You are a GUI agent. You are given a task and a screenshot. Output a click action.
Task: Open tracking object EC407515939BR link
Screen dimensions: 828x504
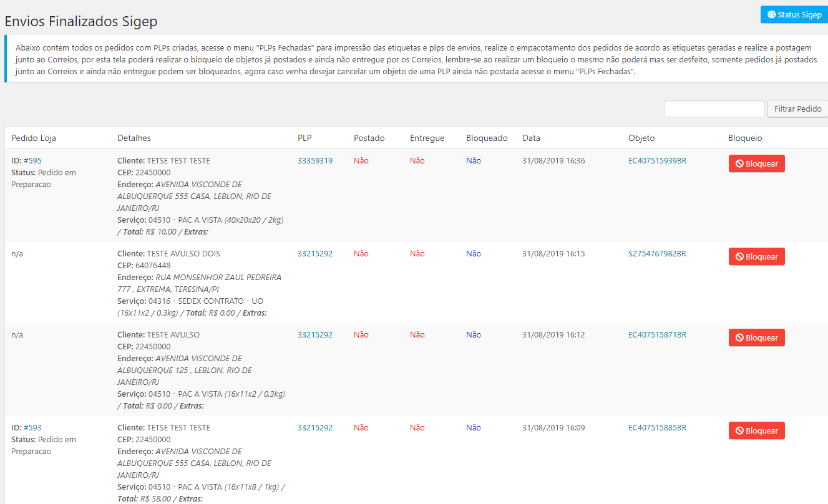(657, 160)
